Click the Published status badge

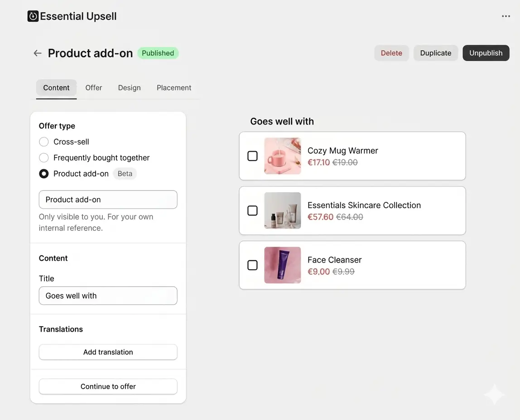click(158, 53)
